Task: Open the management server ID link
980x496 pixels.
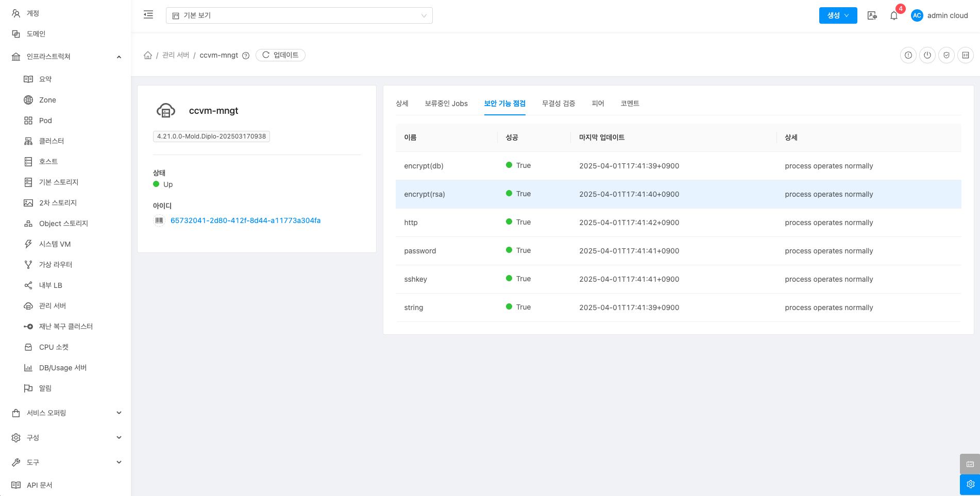Action: click(245, 220)
